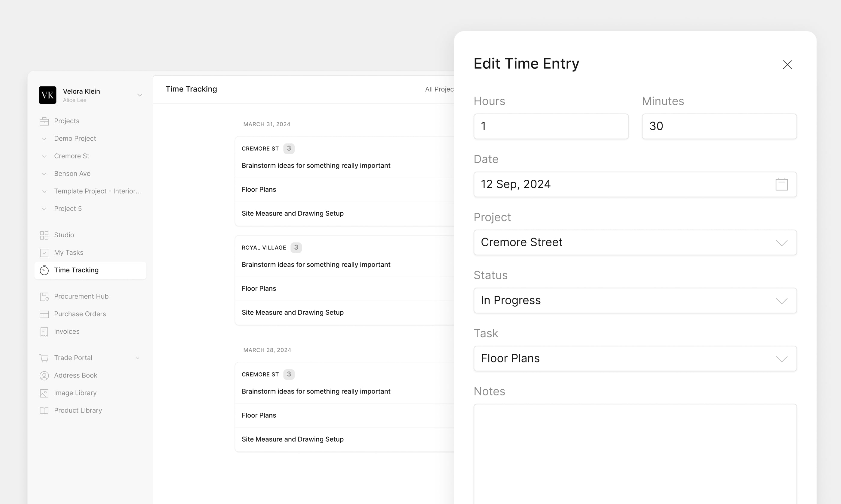841x504 pixels.
Task: Click the Projects briefcase icon
Action: point(44,121)
